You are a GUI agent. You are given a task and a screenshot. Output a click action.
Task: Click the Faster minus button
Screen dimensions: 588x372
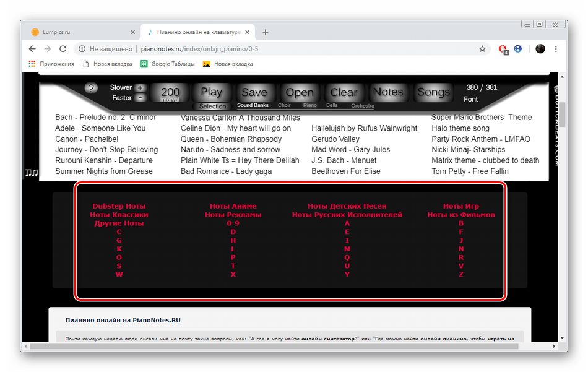pyautogui.click(x=140, y=98)
